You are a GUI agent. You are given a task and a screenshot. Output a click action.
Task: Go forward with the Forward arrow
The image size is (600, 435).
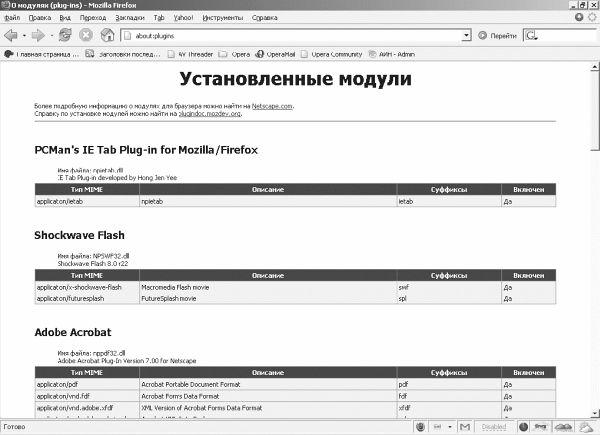pyautogui.click(x=38, y=36)
